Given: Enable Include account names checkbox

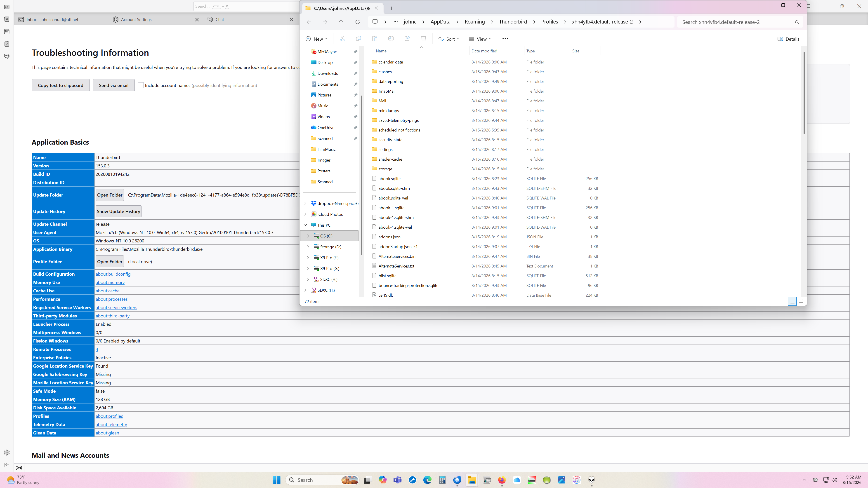Looking at the screenshot, I should click(141, 85).
